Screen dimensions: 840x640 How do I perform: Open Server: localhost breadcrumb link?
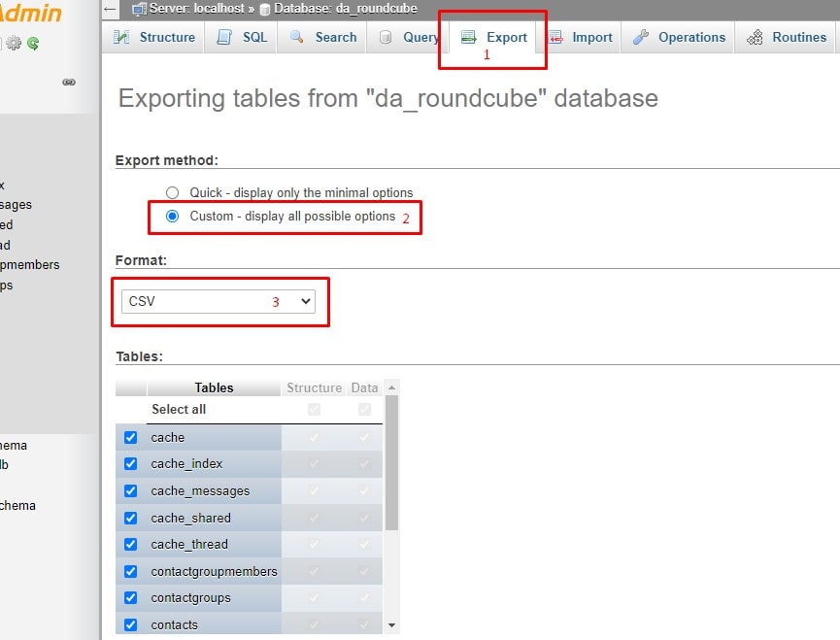(196, 9)
